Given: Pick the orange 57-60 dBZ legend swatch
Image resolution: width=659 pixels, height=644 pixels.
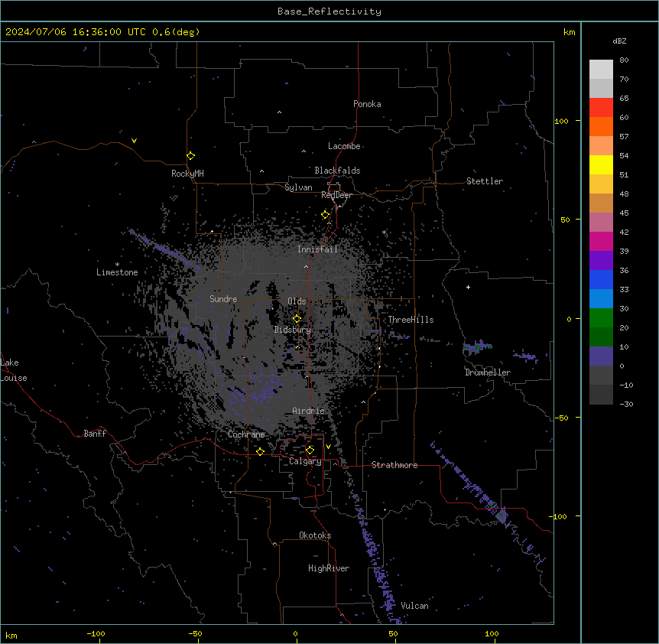Looking at the screenshot, I should pyautogui.click(x=601, y=126).
